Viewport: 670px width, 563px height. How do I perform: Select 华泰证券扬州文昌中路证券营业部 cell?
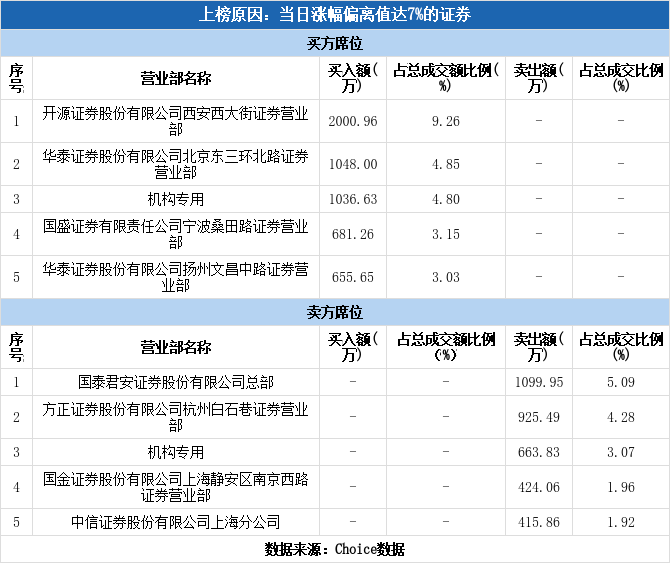click(x=176, y=277)
